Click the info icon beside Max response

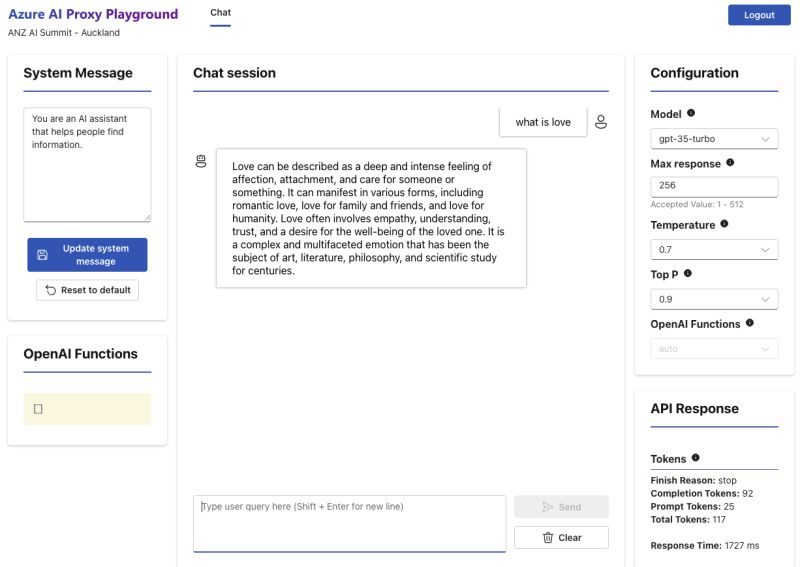click(x=730, y=162)
